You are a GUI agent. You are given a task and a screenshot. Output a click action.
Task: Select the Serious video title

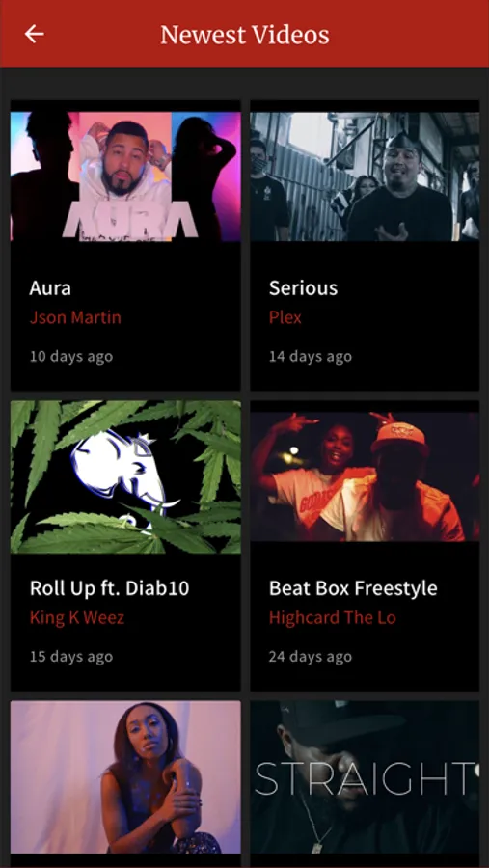point(303,287)
